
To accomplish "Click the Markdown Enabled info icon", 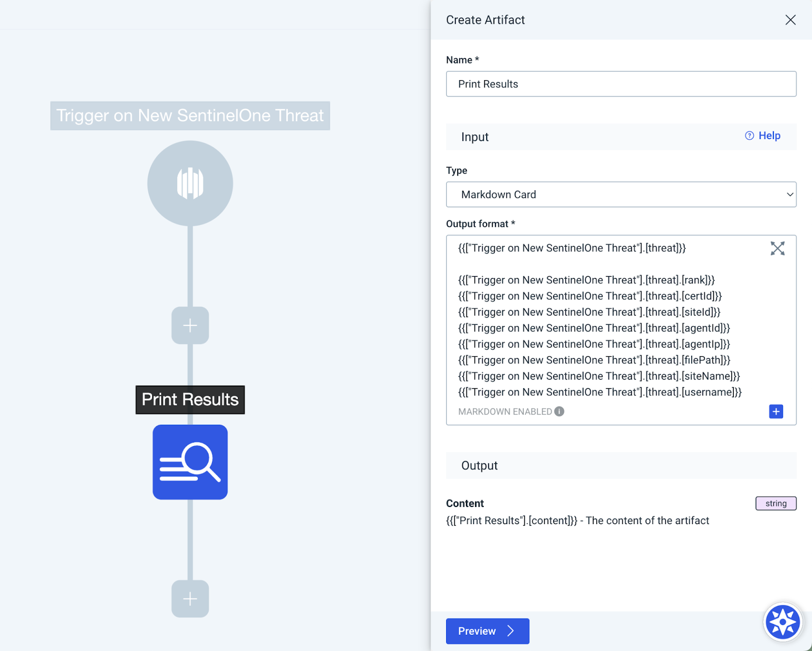I will click(559, 412).
